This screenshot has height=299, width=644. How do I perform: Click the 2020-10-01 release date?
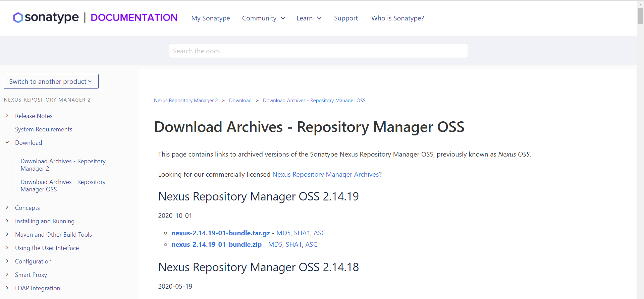click(x=175, y=216)
